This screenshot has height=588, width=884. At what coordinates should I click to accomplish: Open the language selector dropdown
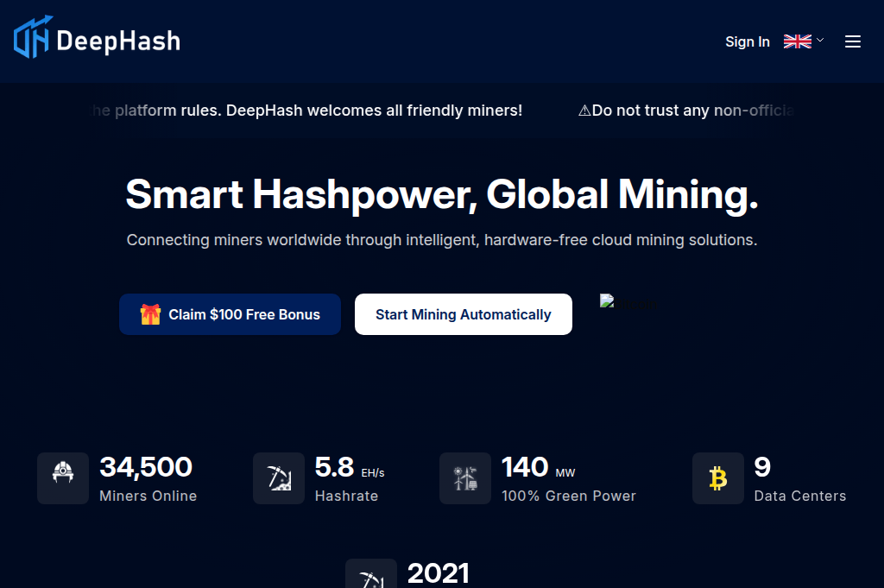(803, 41)
